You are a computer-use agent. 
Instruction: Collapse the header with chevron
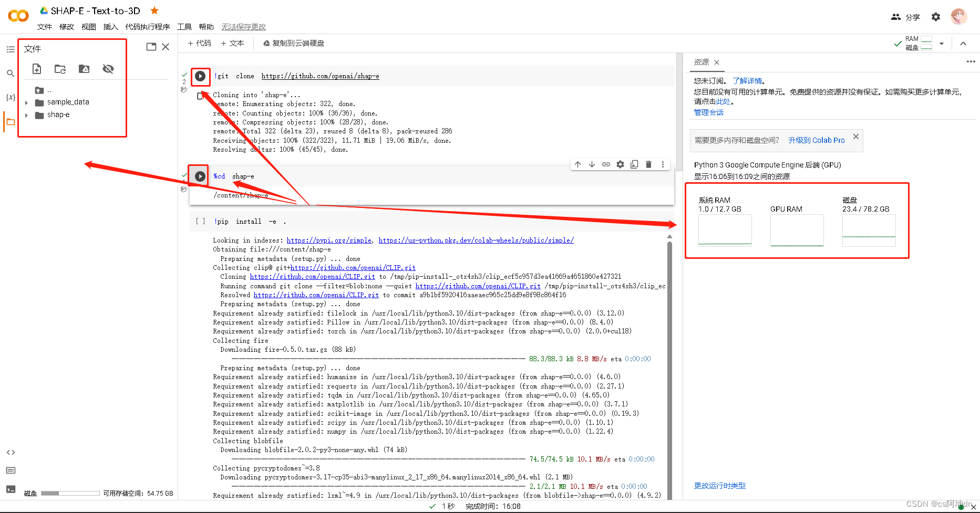pos(963,44)
